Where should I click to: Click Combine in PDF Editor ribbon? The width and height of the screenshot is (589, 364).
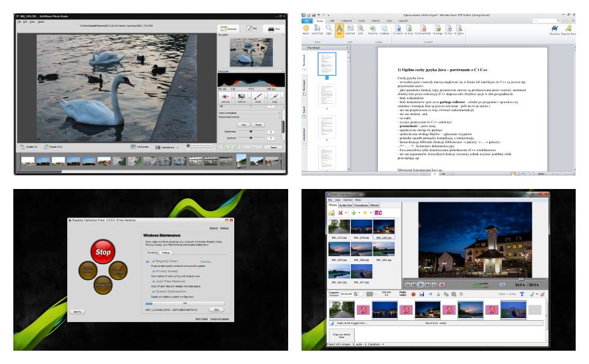tap(384, 30)
